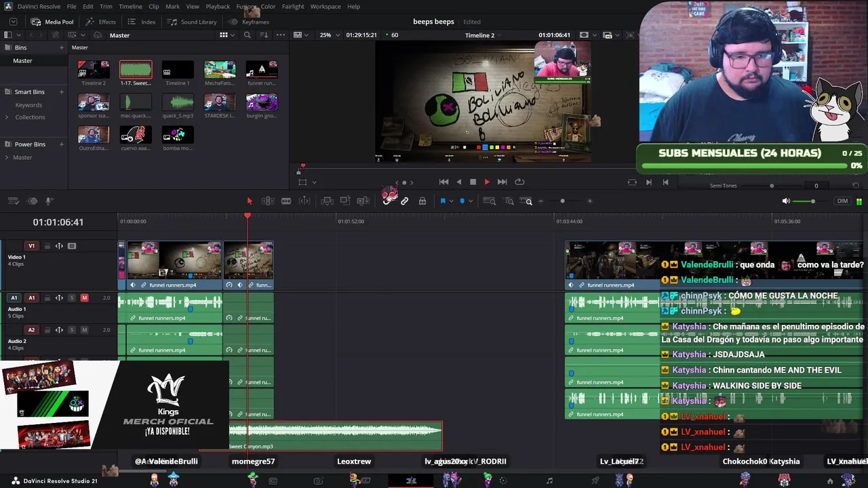
Task: Open the Media Pool panel
Action: [x=52, y=22]
